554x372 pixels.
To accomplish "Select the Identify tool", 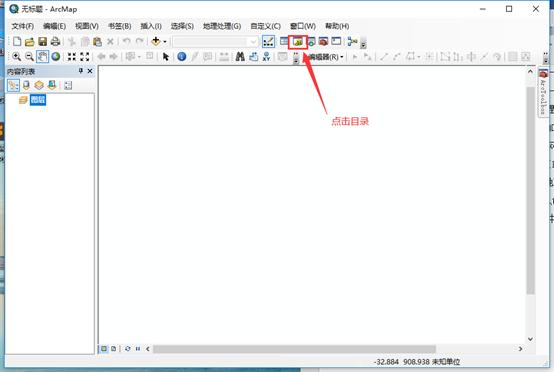I will [182, 57].
